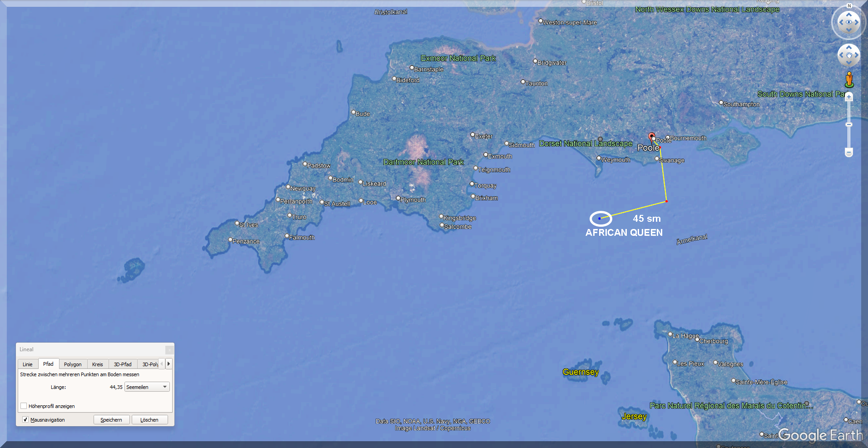Click the Löschen button
This screenshot has width=868, height=448.
[149, 419]
